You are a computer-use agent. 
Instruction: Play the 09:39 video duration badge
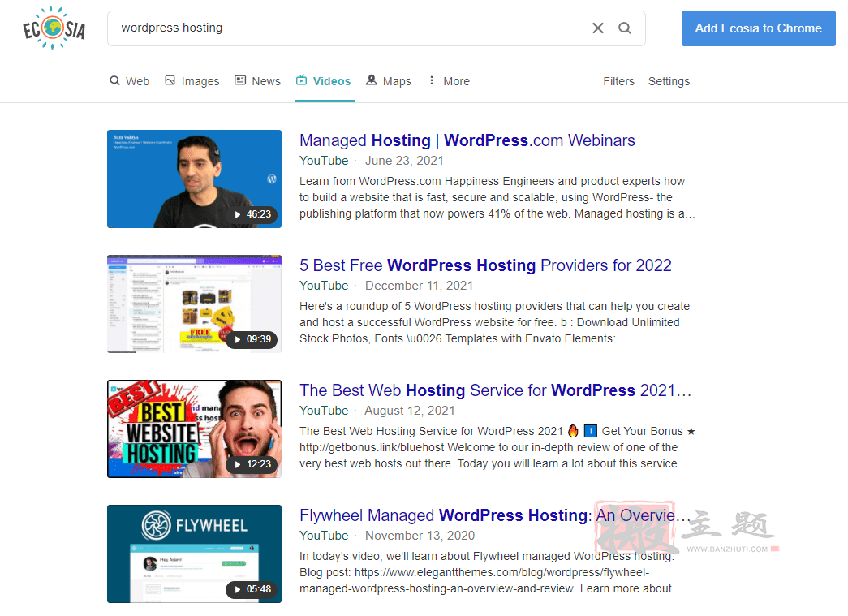(x=252, y=339)
